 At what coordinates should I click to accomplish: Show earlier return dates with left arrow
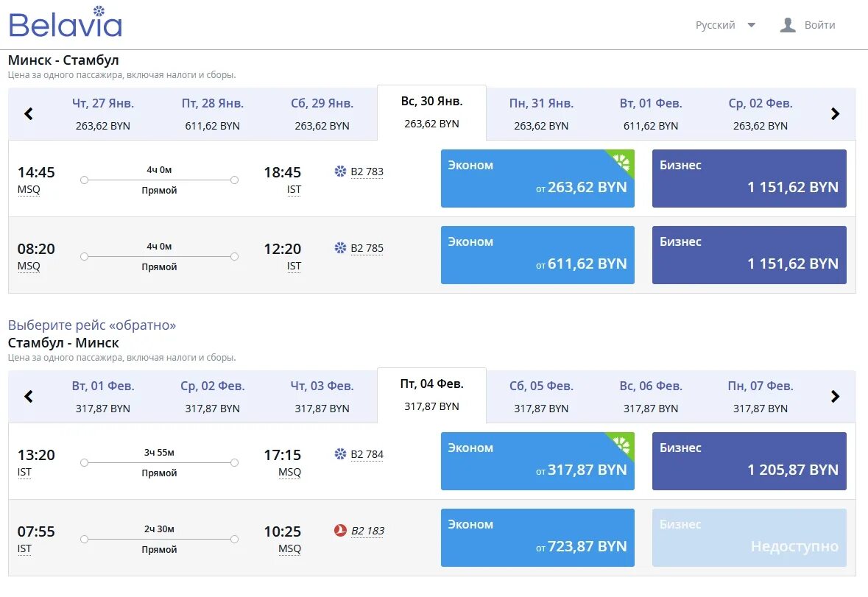coord(29,397)
